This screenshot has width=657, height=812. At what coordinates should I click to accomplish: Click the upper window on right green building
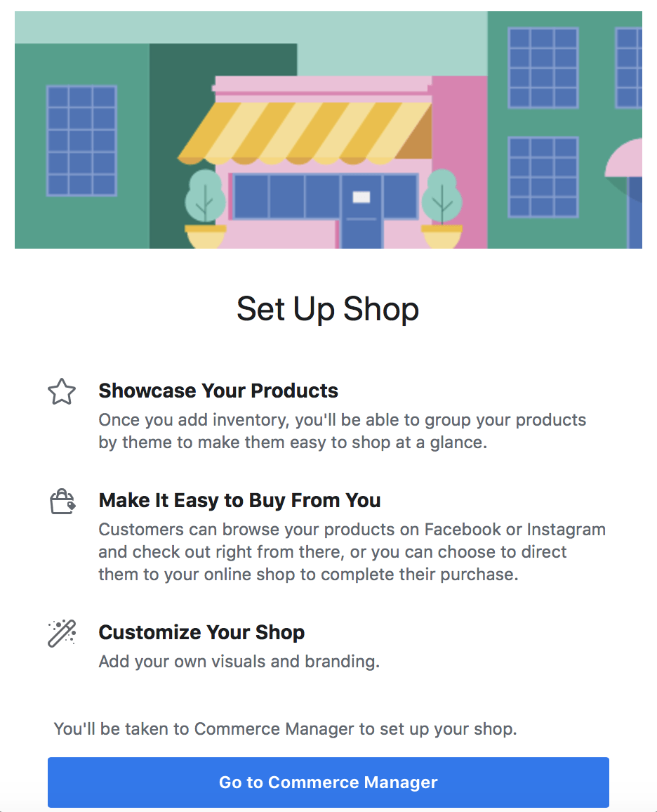tap(543, 68)
